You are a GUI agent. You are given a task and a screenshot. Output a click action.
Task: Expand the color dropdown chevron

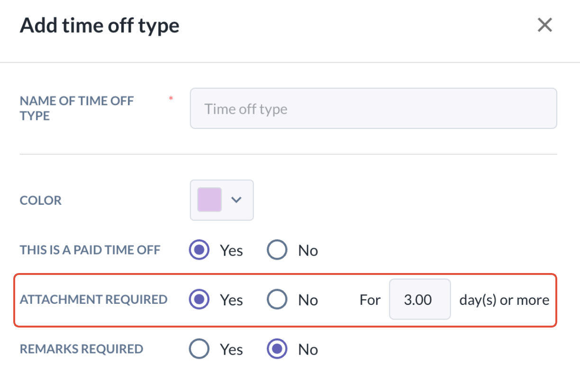pos(236,200)
